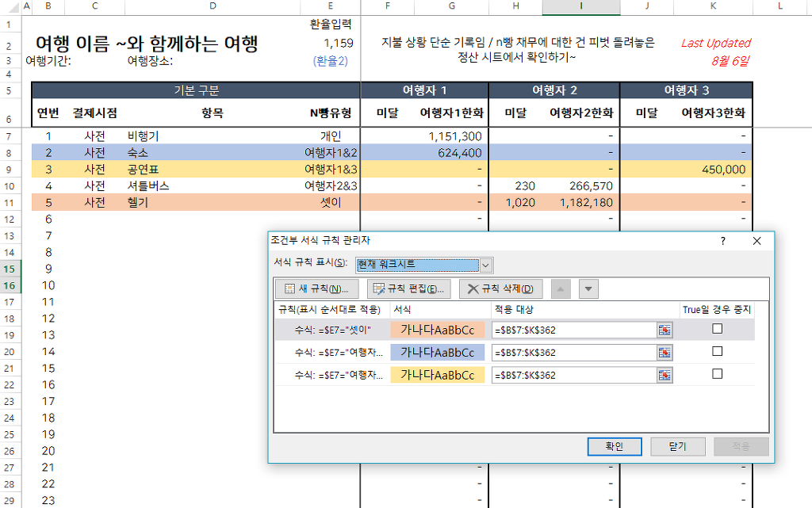Click the 새 규칙 (New Rule) button
This screenshot has height=508, width=812.
pos(316,288)
